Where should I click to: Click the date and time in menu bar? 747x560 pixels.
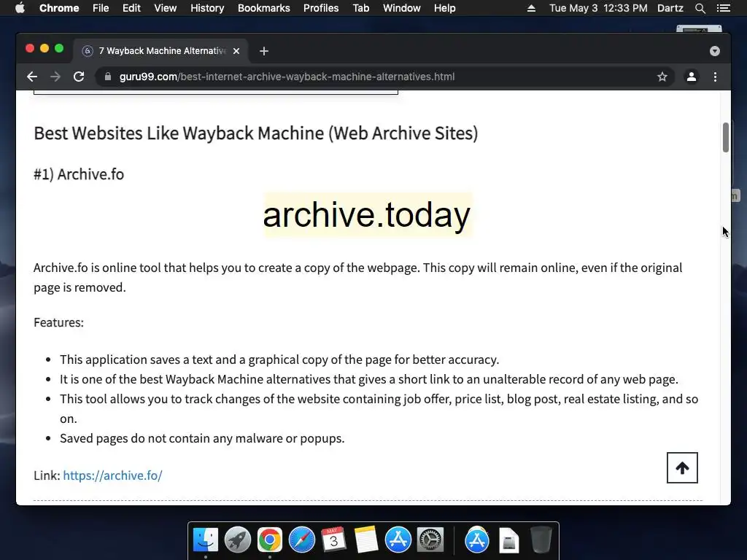point(598,8)
